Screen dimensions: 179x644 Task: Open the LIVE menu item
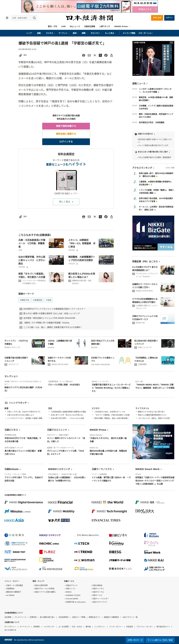point(63,26)
